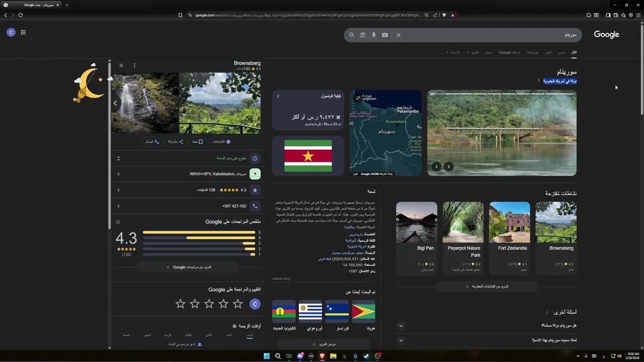Select the Google Maps tab (خرائط Google)

coord(510,52)
